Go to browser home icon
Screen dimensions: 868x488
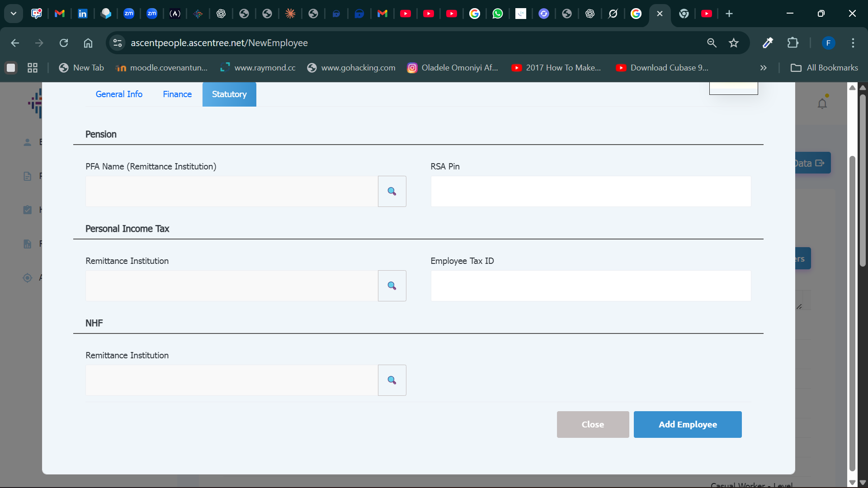click(x=88, y=43)
